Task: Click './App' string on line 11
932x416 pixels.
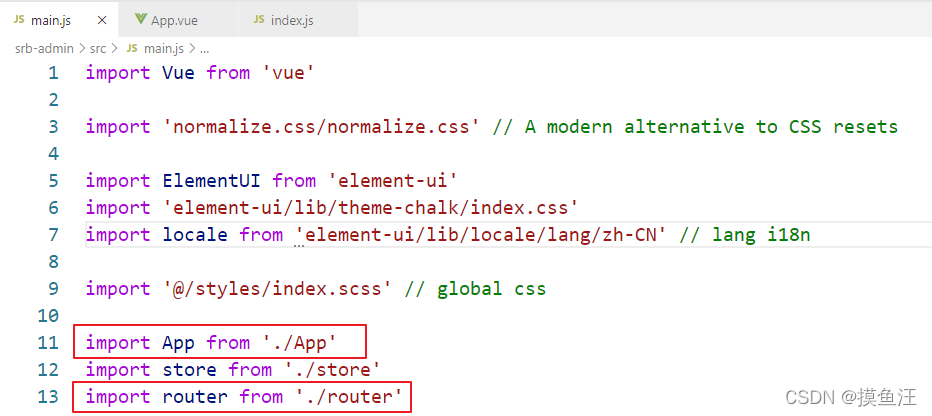Action: click(x=299, y=343)
